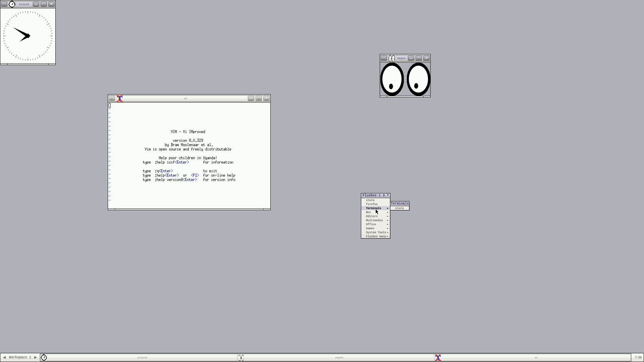Viewport: 644px width, 362px height.
Task: Click the xeyes icon in the taskbar
Action: (x=241, y=358)
